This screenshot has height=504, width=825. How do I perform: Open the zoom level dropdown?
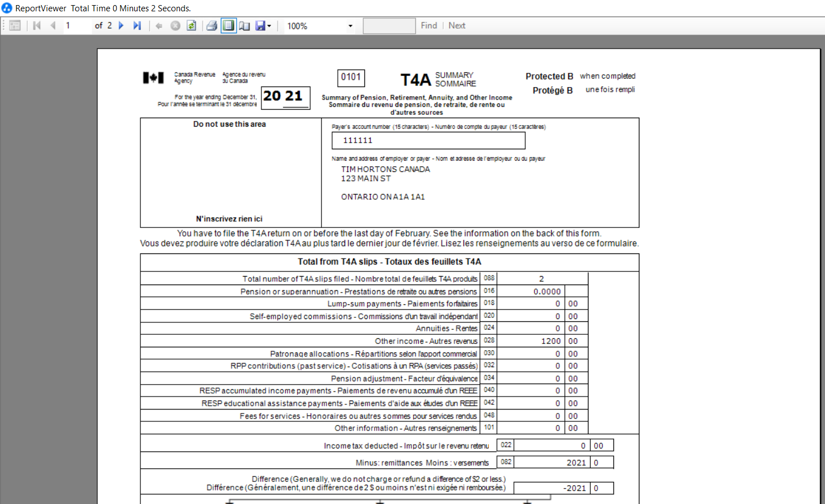(350, 25)
